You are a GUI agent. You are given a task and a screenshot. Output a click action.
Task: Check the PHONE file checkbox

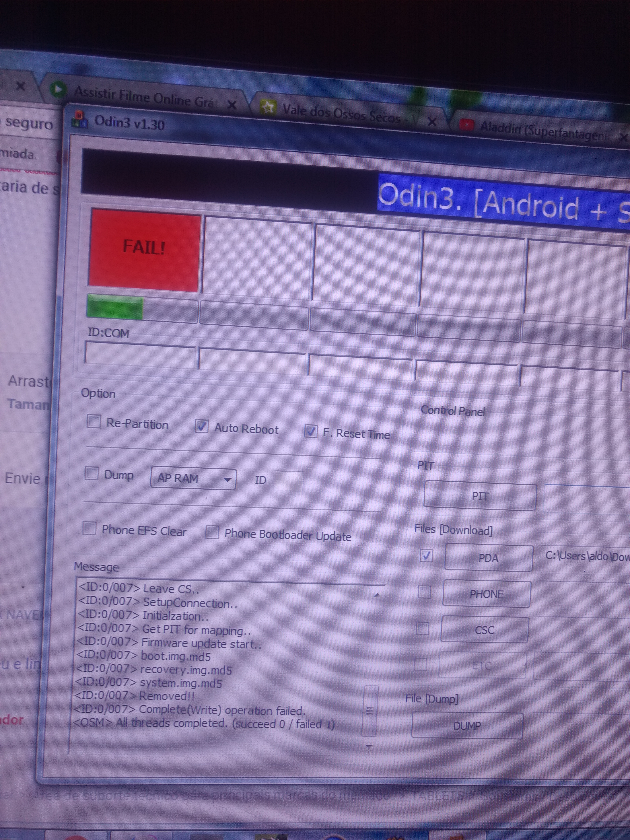(x=425, y=592)
